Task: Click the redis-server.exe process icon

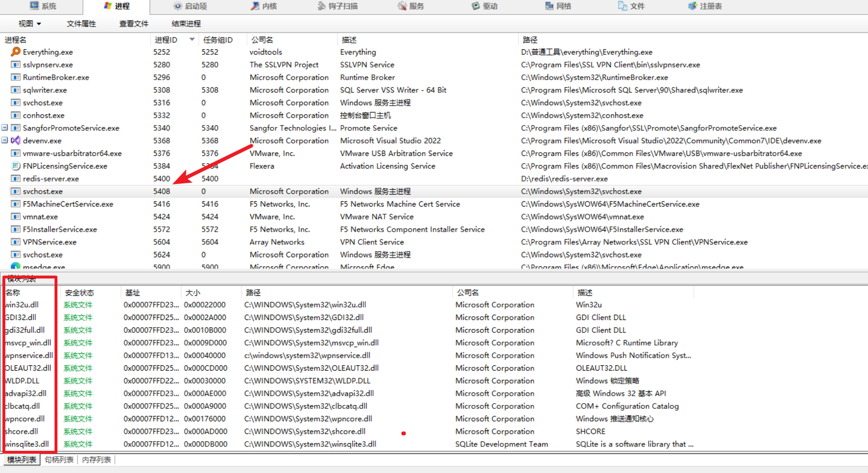Action: coord(15,179)
